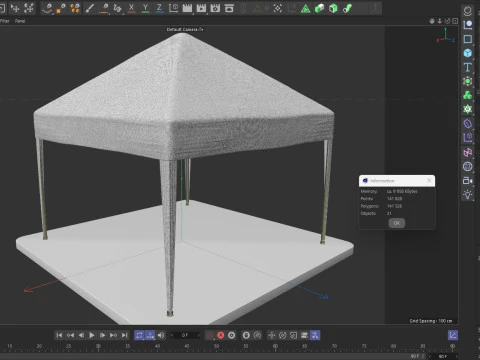Screen dimensions: 480x360
Task: Open the viewport Panel menu
Action: point(20,21)
